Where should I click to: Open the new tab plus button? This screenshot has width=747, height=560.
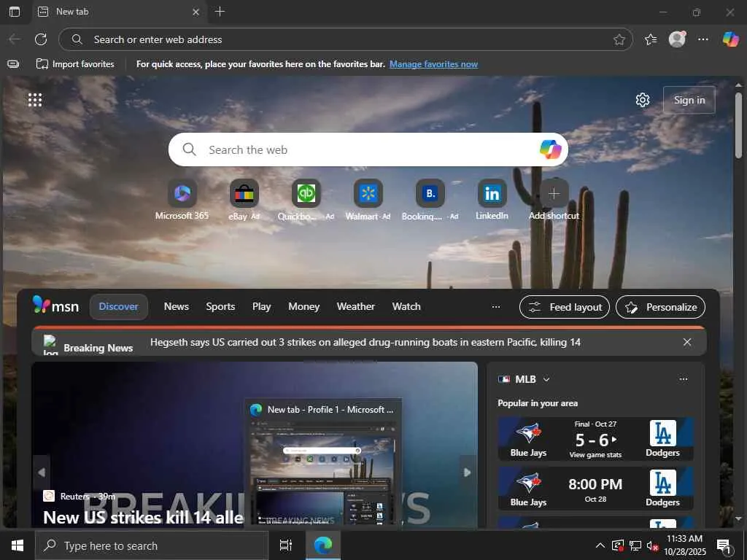pyautogui.click(x=220, y=12)
